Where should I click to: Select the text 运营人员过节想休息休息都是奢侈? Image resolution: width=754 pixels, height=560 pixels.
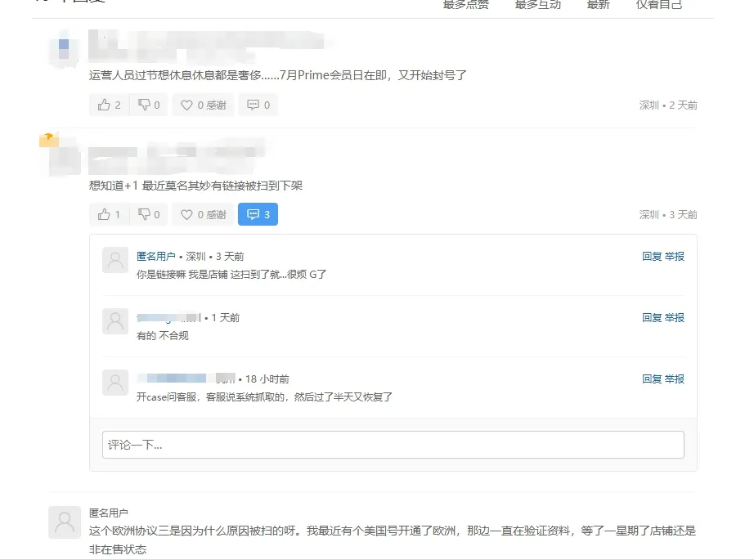pyautogui.click(x=175, y=75)
